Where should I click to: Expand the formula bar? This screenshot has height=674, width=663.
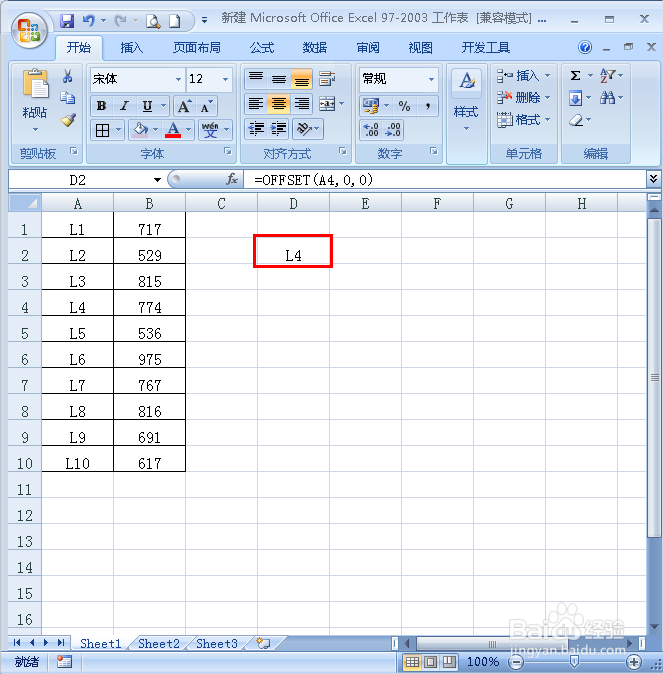pos(654,179)
